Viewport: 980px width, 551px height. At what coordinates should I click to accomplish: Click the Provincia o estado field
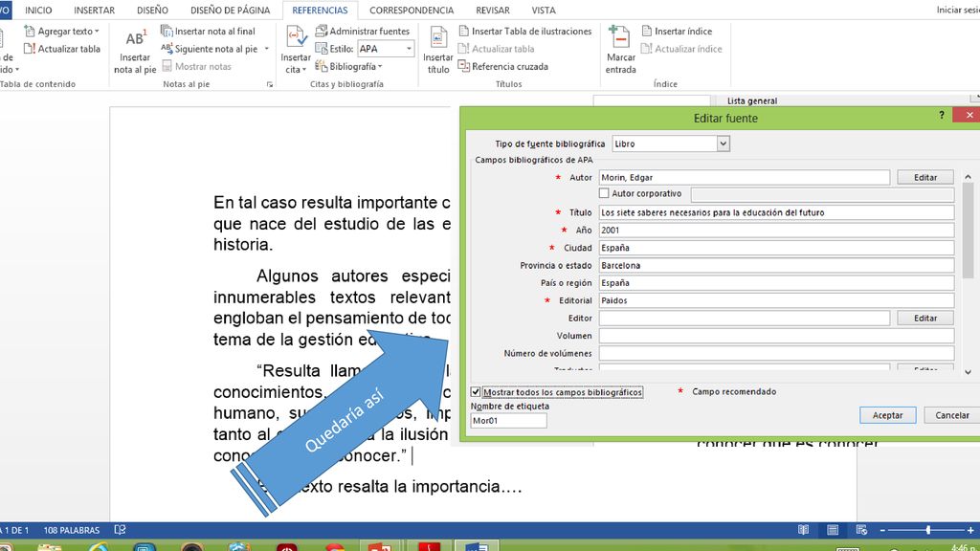tap(776, 266)
